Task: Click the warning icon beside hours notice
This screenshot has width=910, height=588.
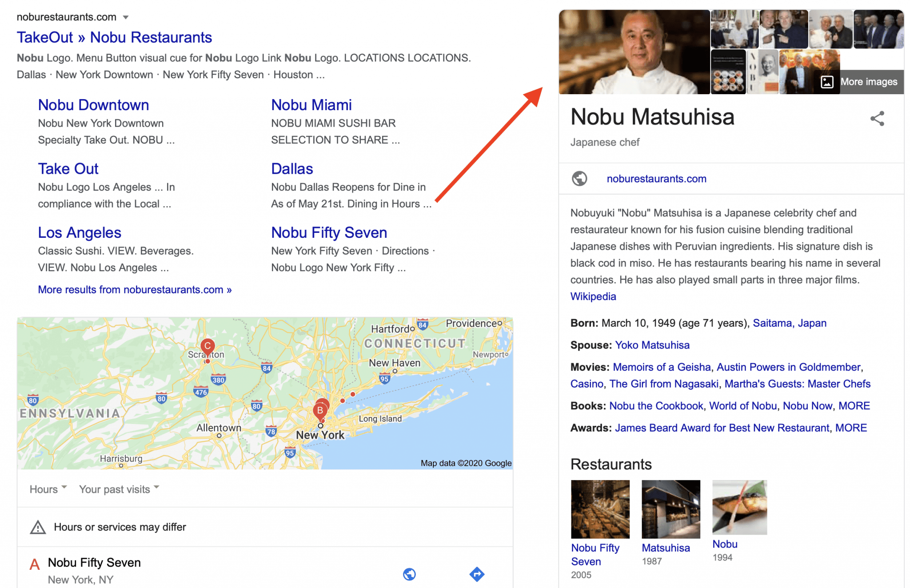Action: [38, 527]
